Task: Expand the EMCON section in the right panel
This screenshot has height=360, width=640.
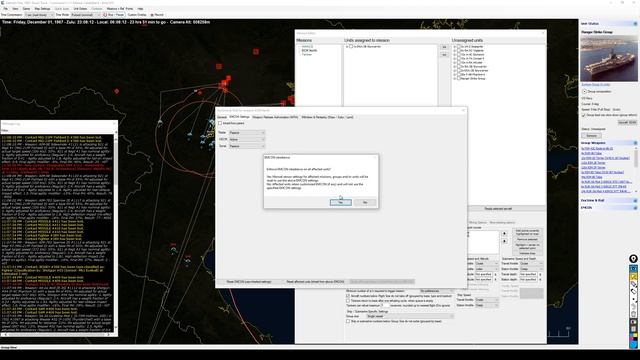Action: pos(635,207)
